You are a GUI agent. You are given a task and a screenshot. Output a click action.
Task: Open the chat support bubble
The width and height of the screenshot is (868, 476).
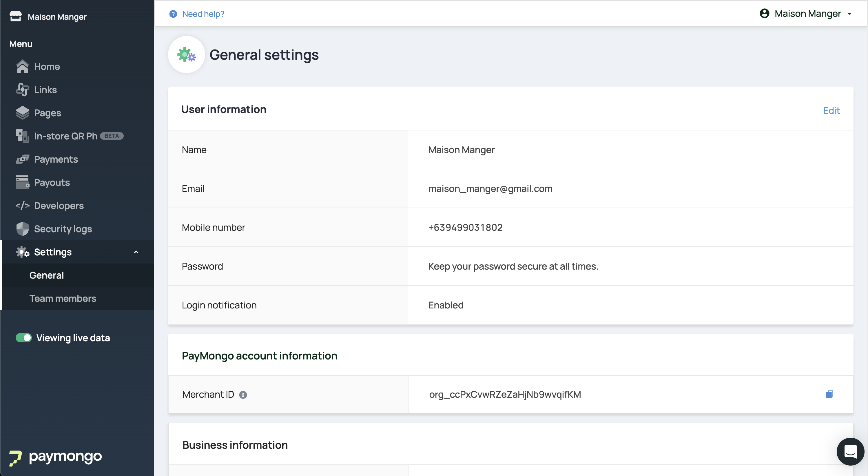pos(850,451)
